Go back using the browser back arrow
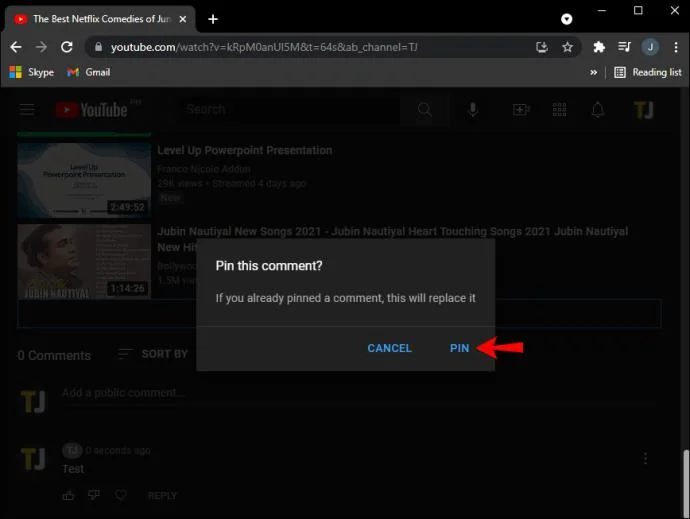This screenshot has width=690, height=519. (16, 47)
